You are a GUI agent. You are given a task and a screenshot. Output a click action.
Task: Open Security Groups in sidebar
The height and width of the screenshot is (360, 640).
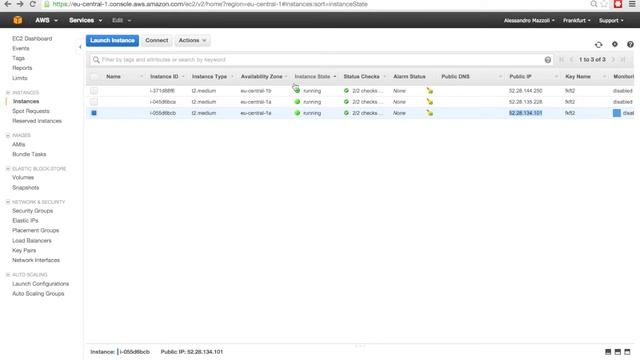click(x=33, y=211)
